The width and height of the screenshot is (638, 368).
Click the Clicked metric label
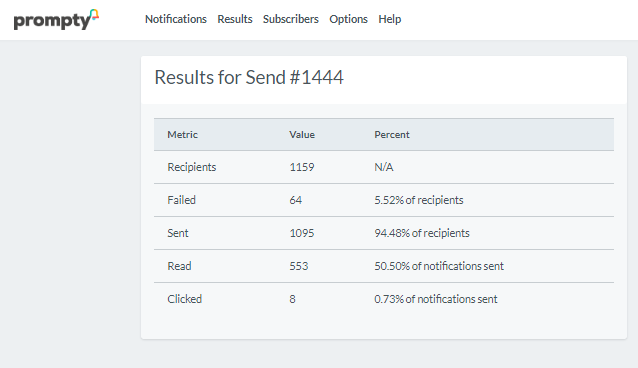click(184, 299)
